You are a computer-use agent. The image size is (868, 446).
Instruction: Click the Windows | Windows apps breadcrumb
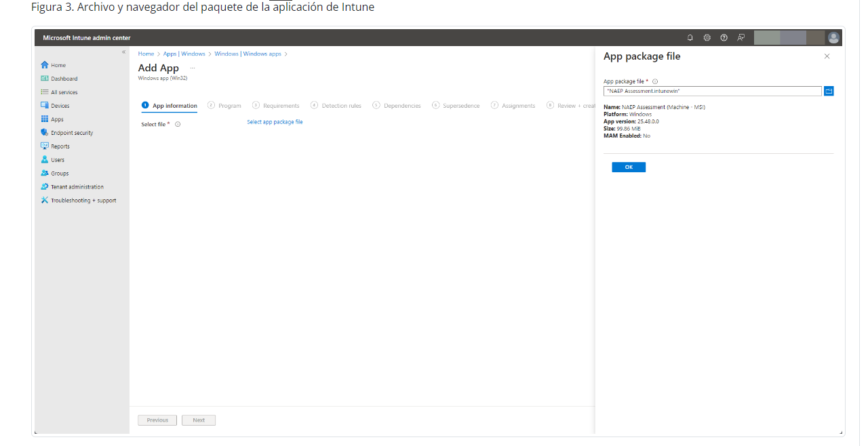tap(248, 54)
